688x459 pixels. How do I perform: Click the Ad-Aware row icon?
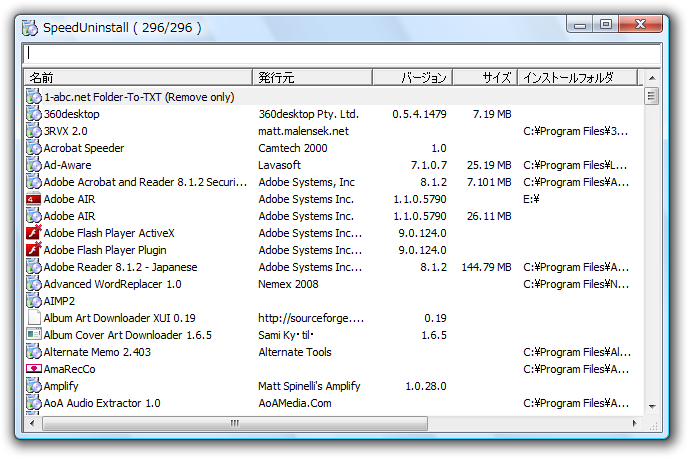[34, 165]
